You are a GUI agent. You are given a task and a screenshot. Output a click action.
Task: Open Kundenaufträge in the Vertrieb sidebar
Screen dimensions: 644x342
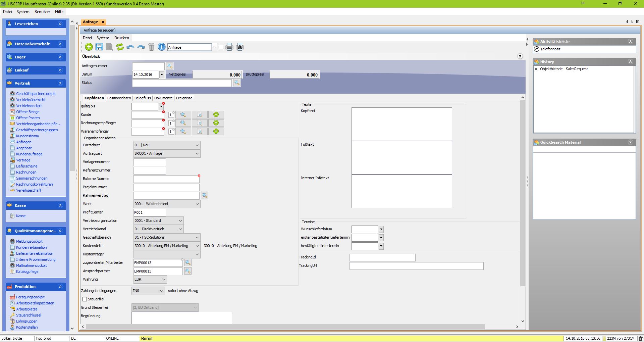29,154
